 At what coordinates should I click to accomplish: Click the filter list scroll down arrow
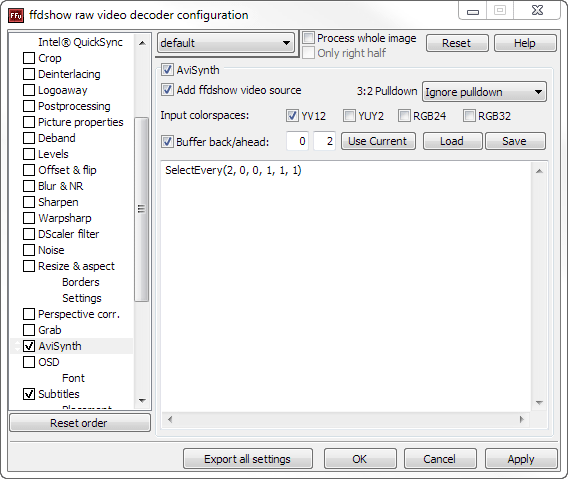142,401
